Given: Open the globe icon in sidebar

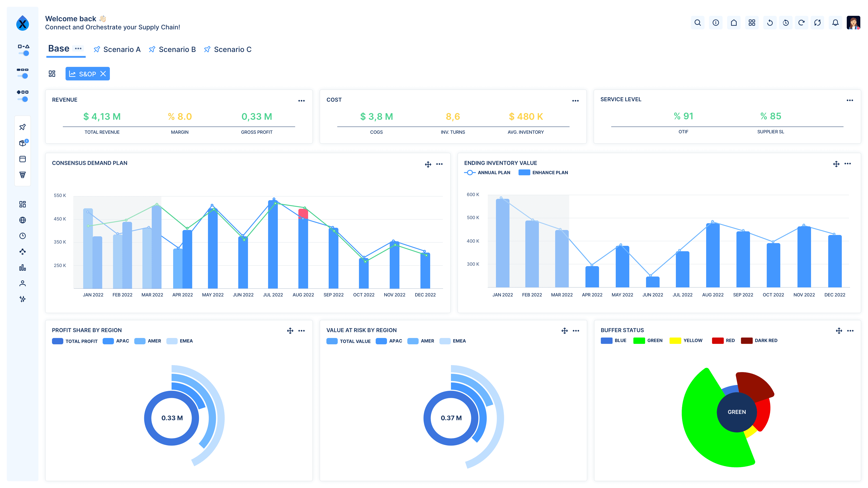Looking at the screenshot, I should pos(23,220).
